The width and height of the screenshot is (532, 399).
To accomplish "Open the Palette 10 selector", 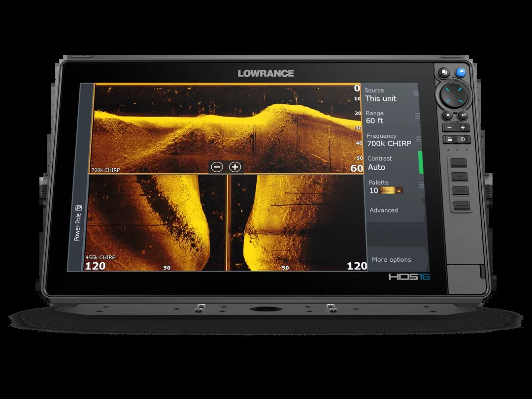I will (x=396, y=186).
